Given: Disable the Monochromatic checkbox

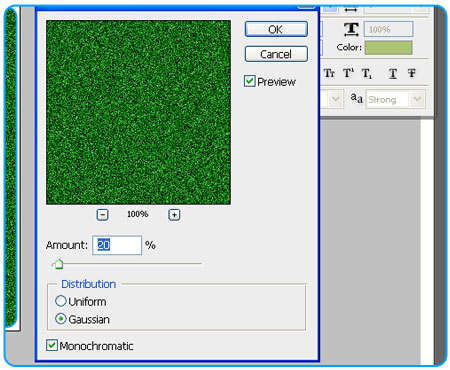Looking at the screenshot, I should [x=52, y=345].
